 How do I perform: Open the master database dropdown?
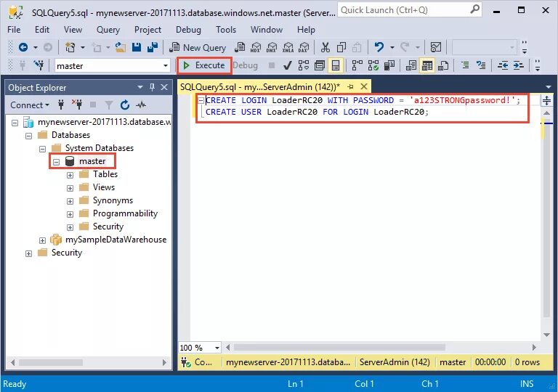coord(166,66)
